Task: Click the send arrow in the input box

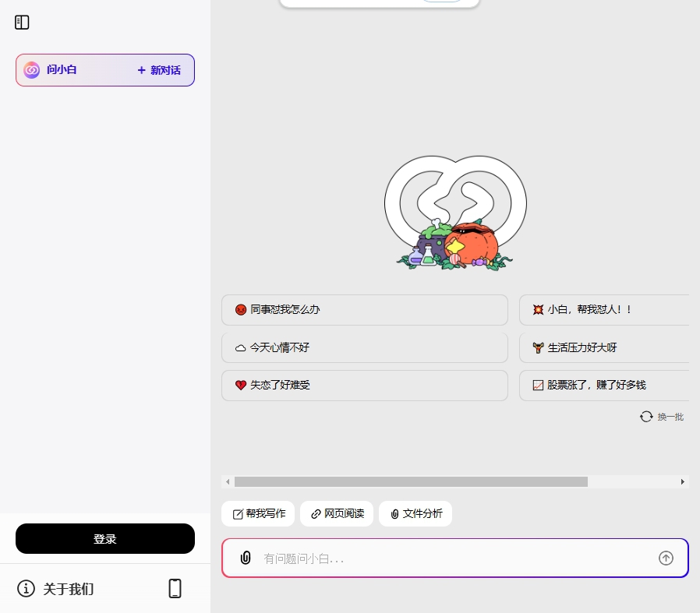Action: click(666, 558)
